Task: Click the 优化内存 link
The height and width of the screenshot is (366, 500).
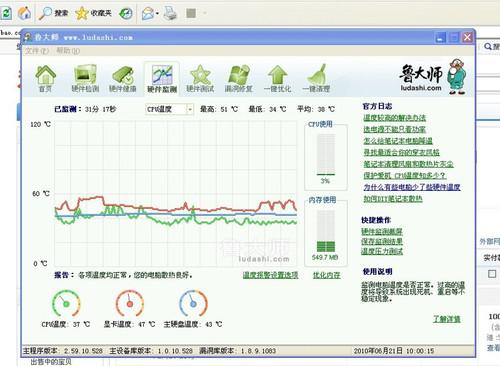Action: tap(327, 275)
